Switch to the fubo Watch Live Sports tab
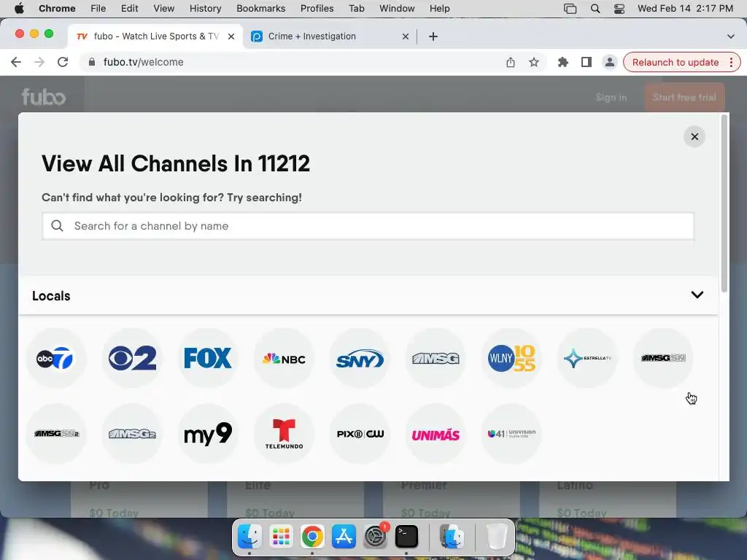 (x=155, y=36)
